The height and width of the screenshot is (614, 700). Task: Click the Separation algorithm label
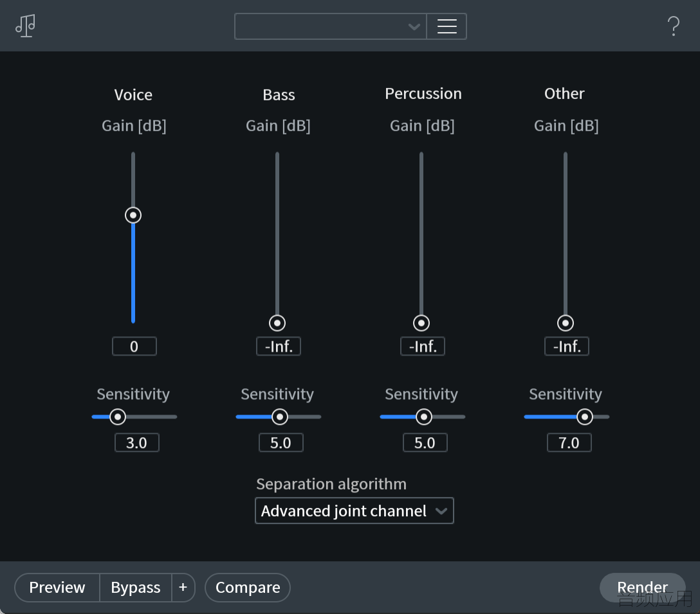(x=331, y=484)
